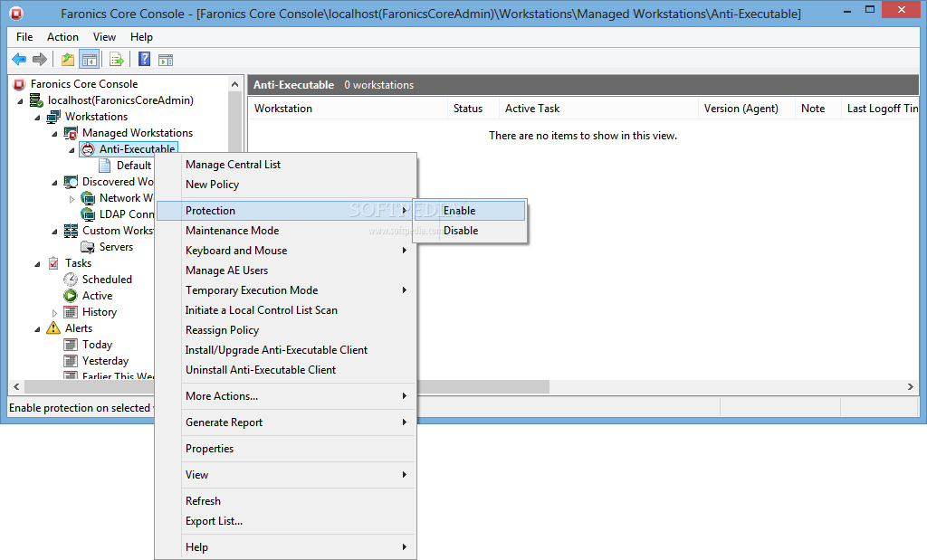Click the Export List toolbar icon
Image resolution: width=927 pixels, height=560 pixels.
[117, 59]
